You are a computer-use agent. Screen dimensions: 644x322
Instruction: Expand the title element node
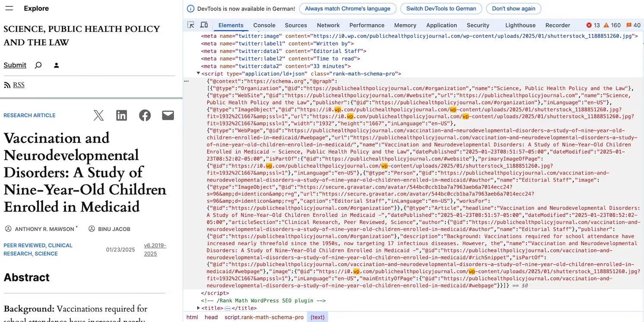(x=198, y=308)
